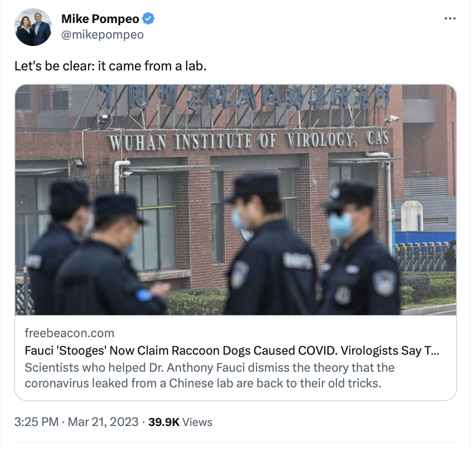Click the Mar 21, 2023 date
The height and width of the screenshot is (449, 476).
(x=103, y=422)
